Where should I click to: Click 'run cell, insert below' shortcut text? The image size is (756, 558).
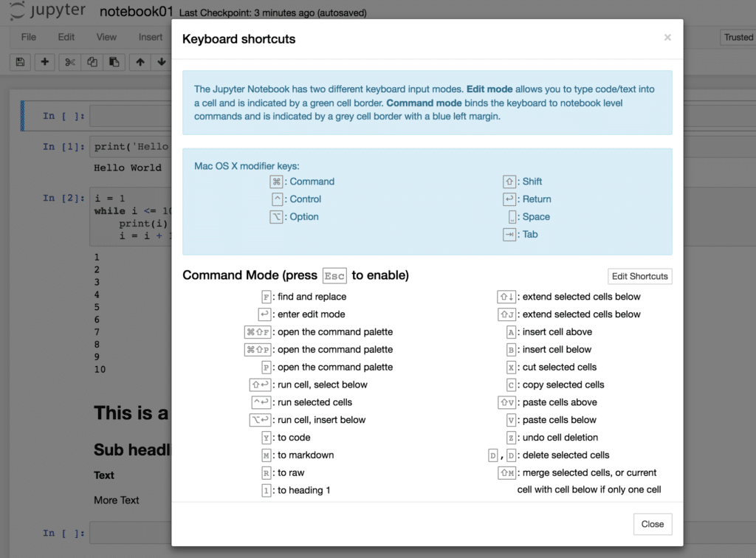(x=322, y=420)
